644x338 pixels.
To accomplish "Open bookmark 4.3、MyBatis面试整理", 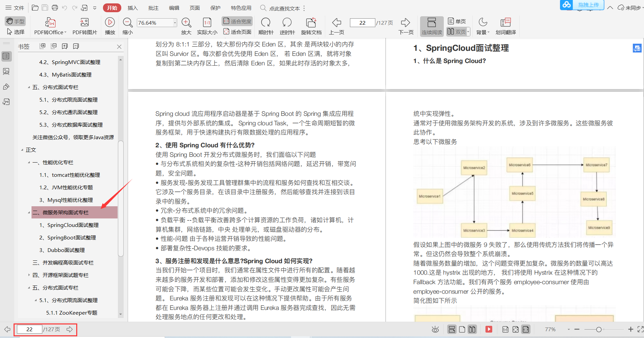I will [x=65, y=75].
